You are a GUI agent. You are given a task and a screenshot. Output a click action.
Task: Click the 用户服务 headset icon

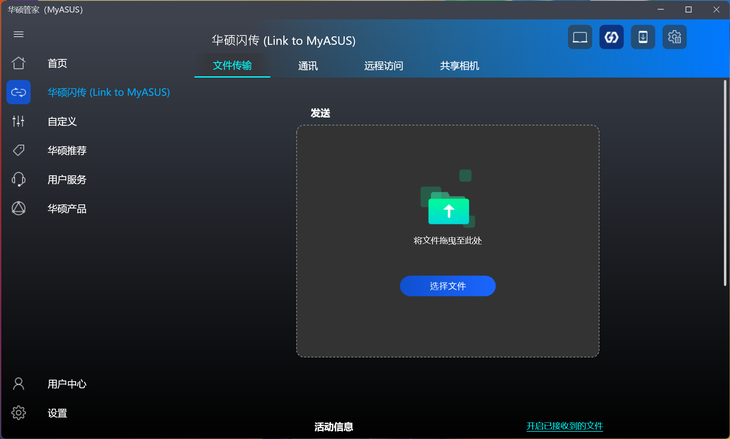point(19,179)
